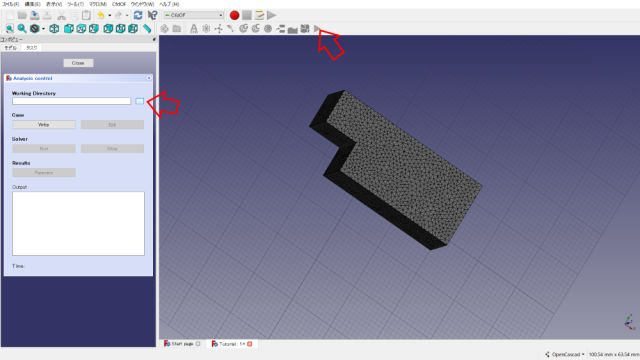640x360 pixels.
Task: Click the Fit Selection magnifier icon
Action: click(x=22, y=29)
